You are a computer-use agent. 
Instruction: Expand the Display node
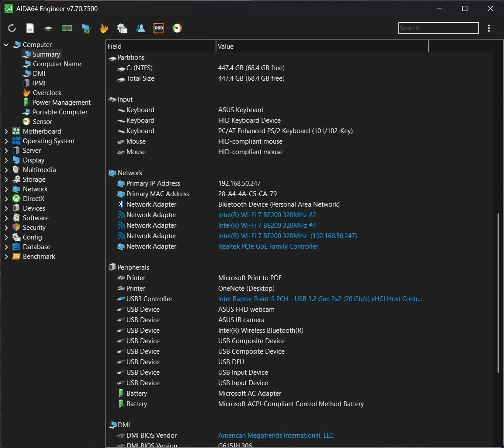click(6, 160)
